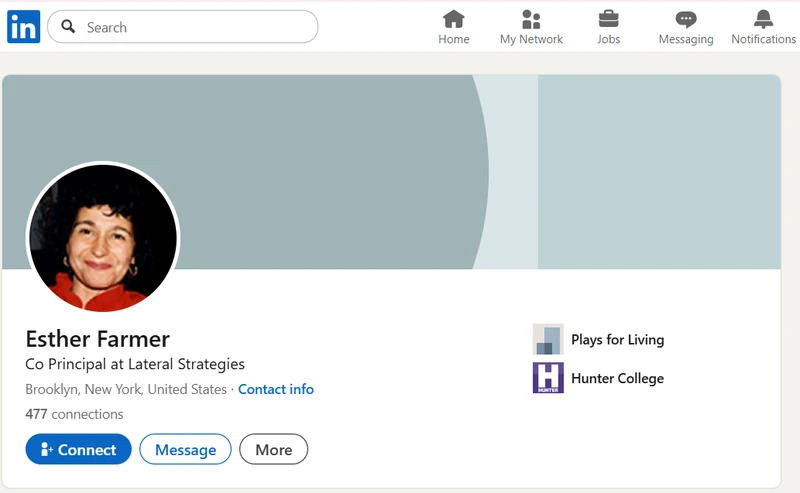Go to Home via house icon
Image resolution: width=800 pixels, height=493 pixels.
pyautogui.click(x=454, y=19)
